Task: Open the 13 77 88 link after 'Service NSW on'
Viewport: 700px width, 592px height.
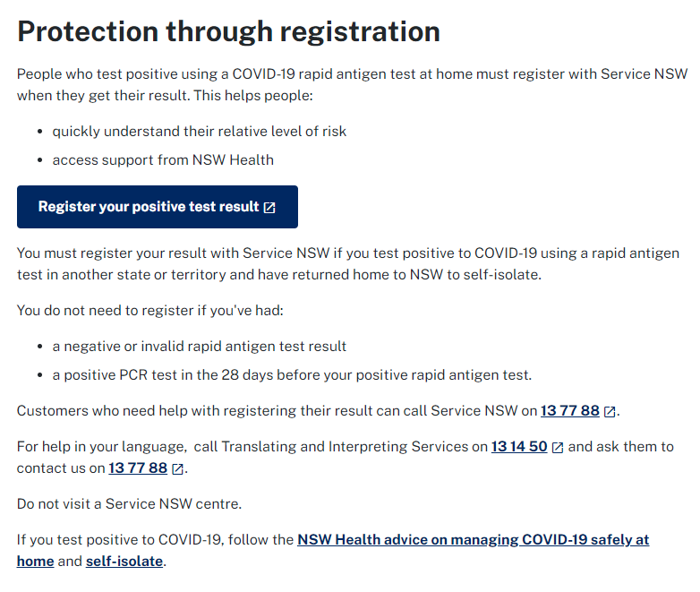Action: 569,410
